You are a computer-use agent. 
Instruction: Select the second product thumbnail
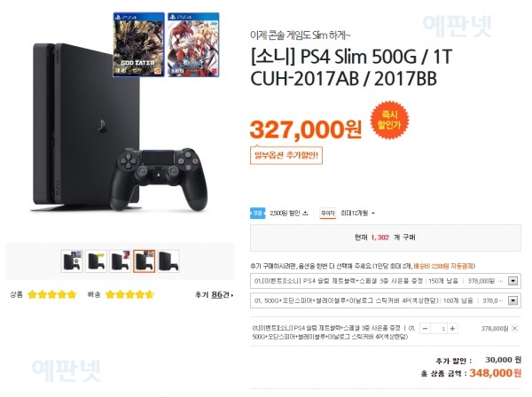click(96, 261)
